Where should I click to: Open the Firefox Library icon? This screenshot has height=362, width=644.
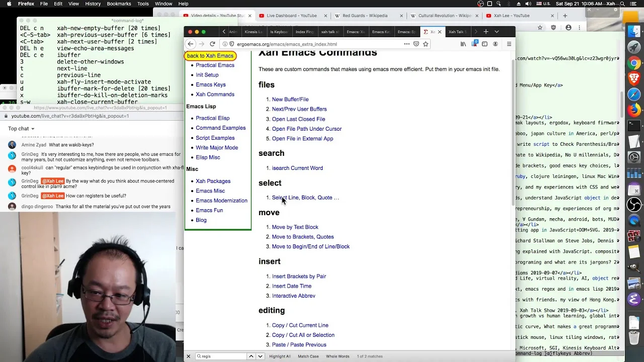463,44
